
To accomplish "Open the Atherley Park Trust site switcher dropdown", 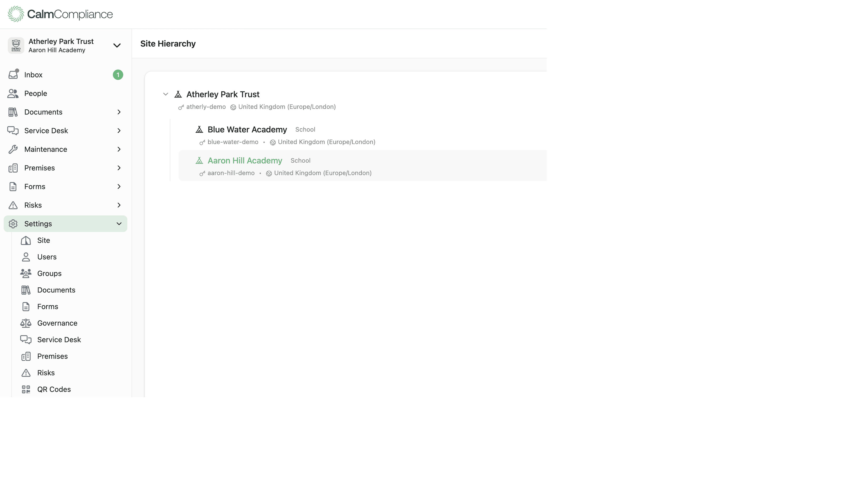I will pos(117,45).
